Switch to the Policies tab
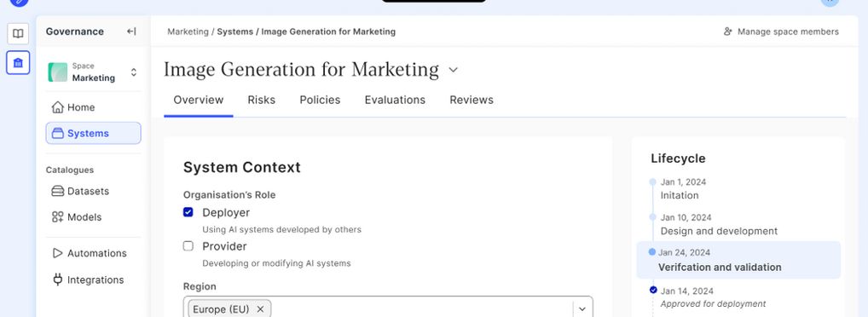This screenshot has height=317, width=868. (320, 101)
